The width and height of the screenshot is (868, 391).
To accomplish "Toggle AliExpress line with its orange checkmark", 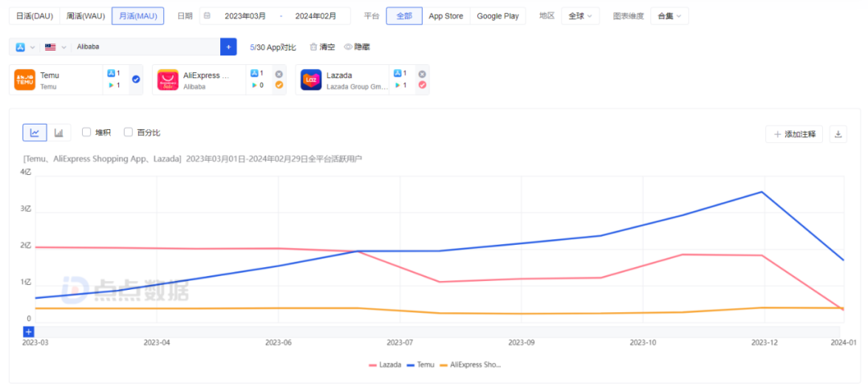I will 279,85.
